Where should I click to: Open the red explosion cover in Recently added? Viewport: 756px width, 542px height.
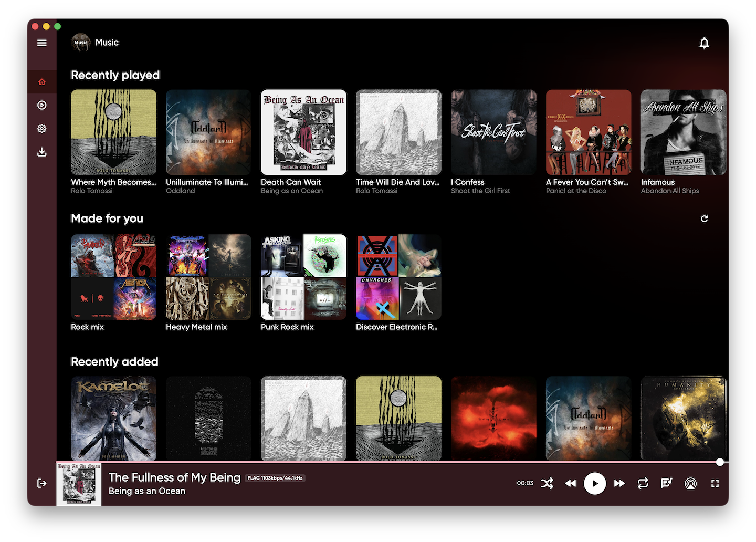[494, 419]
